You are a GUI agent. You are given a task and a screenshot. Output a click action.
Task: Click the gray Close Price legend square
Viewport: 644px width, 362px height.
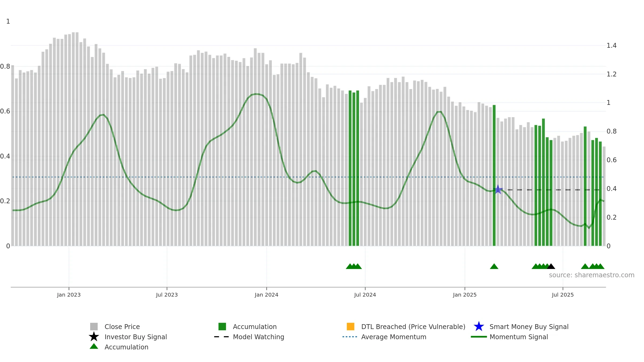94,327
